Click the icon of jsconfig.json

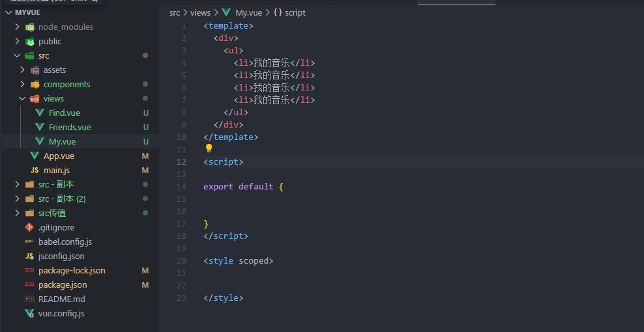29,256
